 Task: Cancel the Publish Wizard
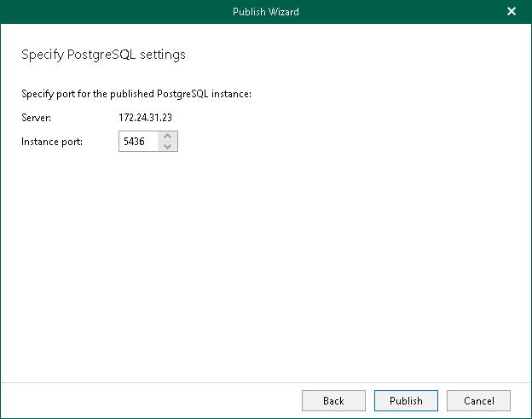coord(478,400)
